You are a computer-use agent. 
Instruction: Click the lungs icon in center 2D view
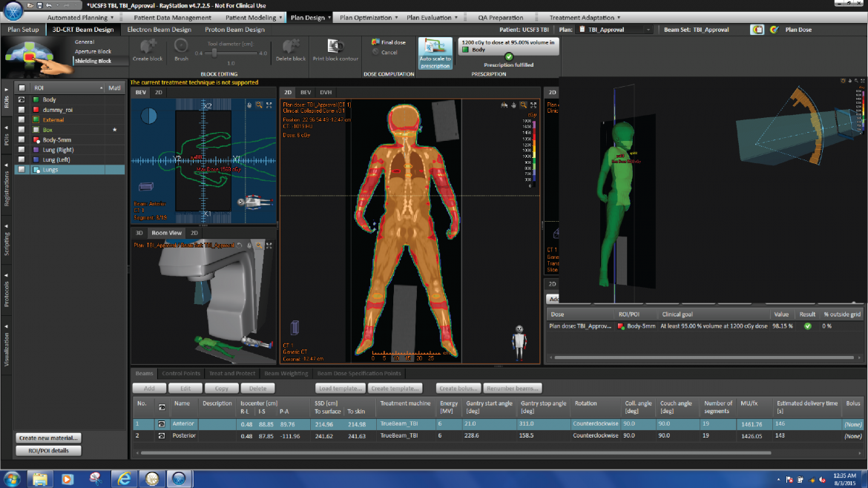504,105
